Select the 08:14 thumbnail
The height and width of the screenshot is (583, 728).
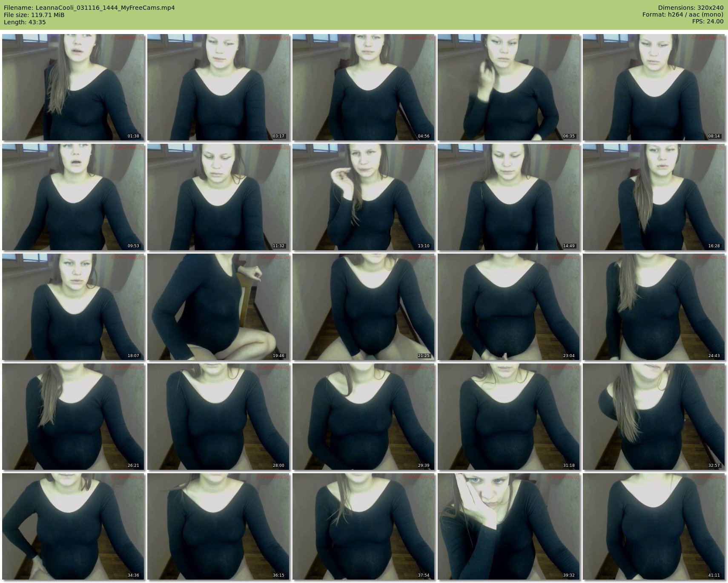coord(654,87)
